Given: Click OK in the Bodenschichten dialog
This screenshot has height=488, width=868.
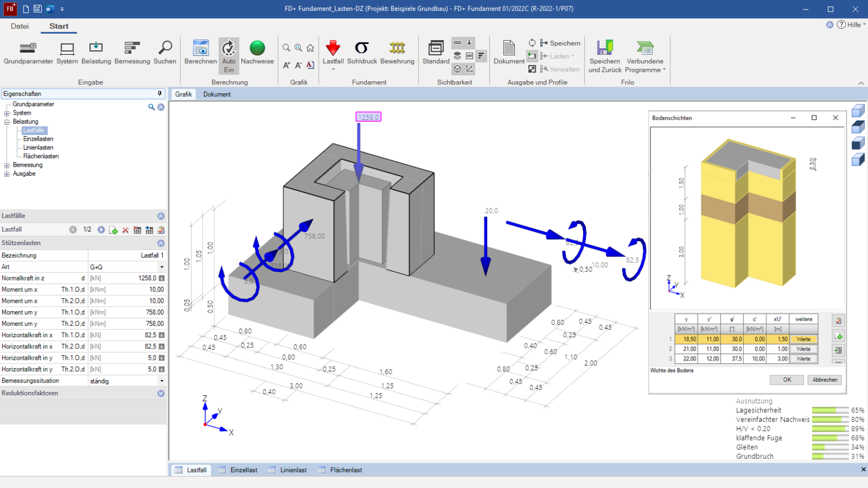Looking at the screenshot, I should pos(787,380).
